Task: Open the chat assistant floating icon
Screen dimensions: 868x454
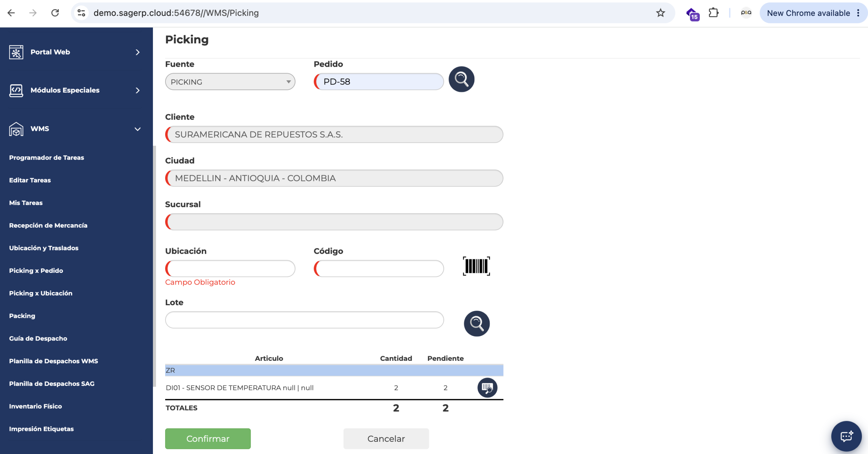Action: [846, 436]
